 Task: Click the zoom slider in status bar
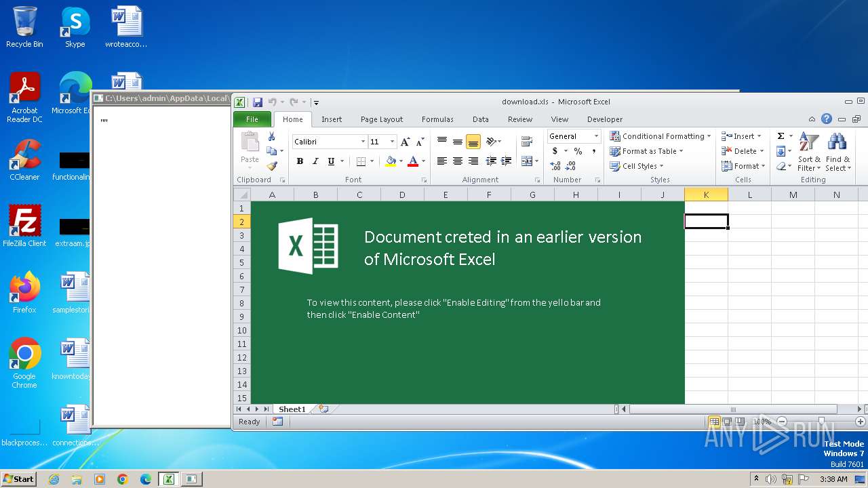click(x=821, y=422)
